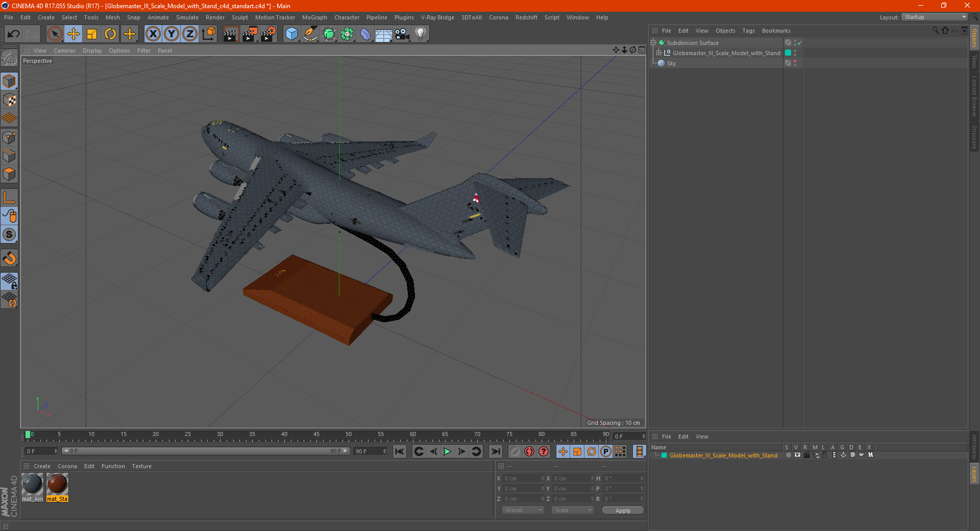Toggle Z axis lock
Viewport: 980px width, 531px height.
(x=190, y=34)
